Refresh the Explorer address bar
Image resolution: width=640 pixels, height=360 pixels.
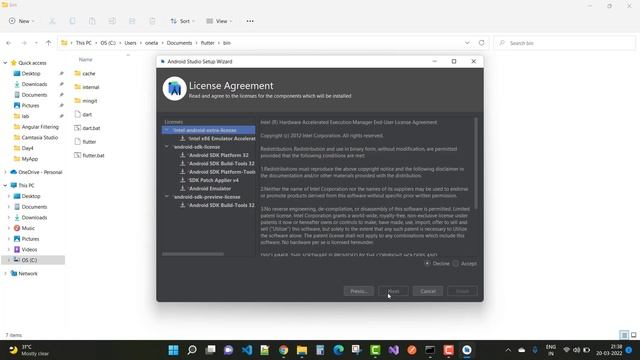(482, 43)
